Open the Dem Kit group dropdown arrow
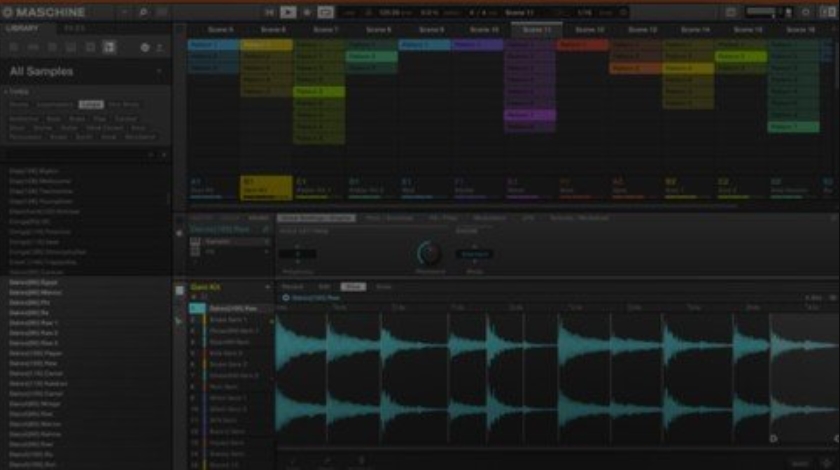 (267, 287)
